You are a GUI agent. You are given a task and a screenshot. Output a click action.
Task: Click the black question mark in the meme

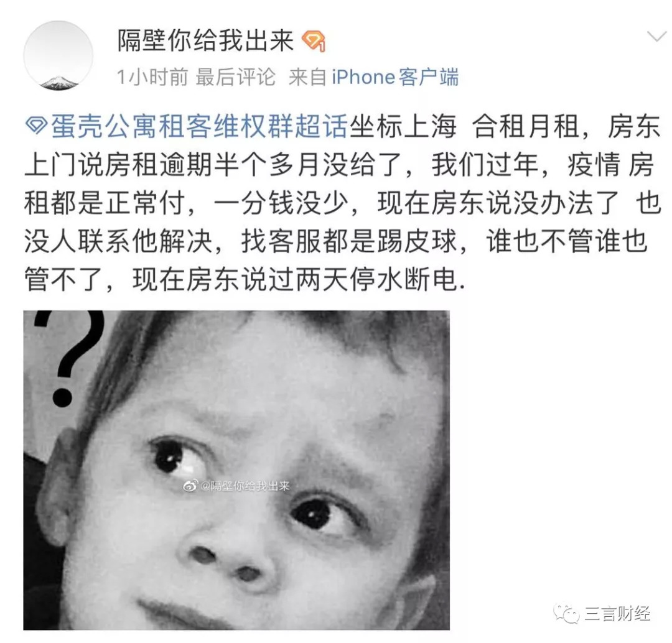point(71,359)
